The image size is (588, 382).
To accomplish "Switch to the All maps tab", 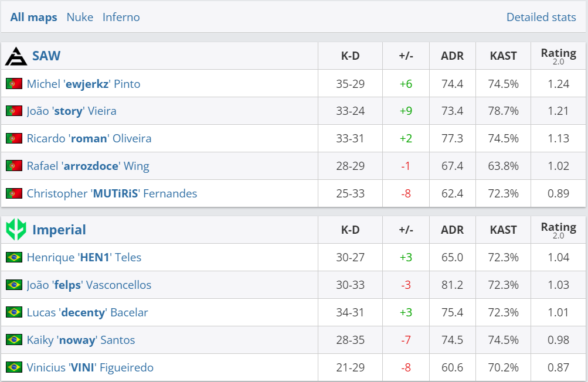I will [x=33, y=17].
